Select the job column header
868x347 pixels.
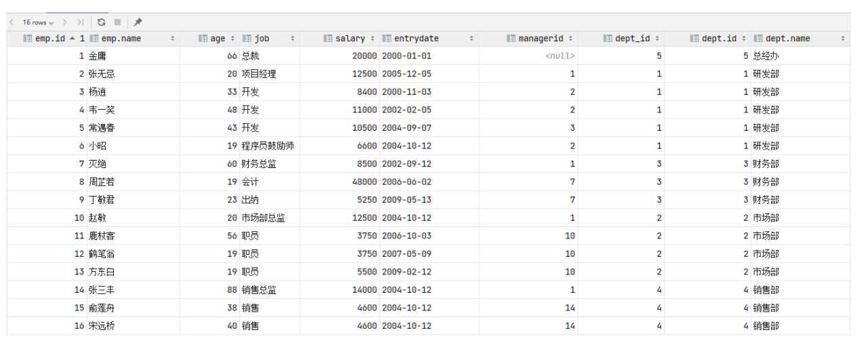[270, 39]
